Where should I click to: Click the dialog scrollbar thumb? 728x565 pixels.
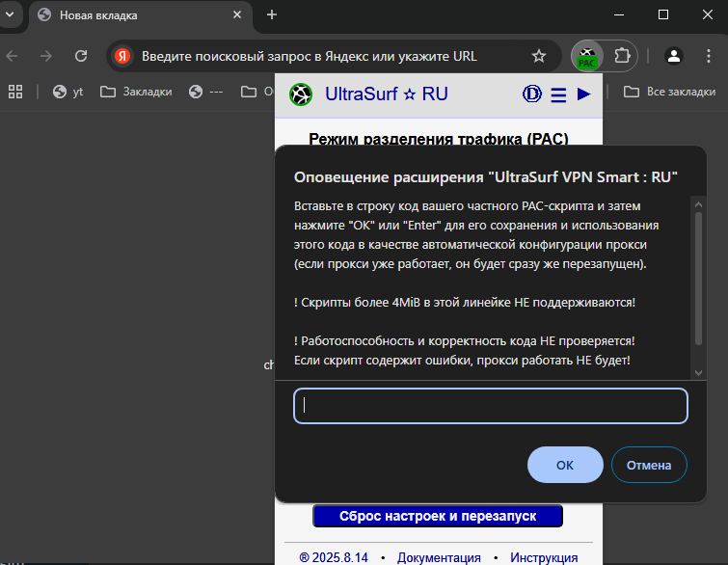point(698,279)
